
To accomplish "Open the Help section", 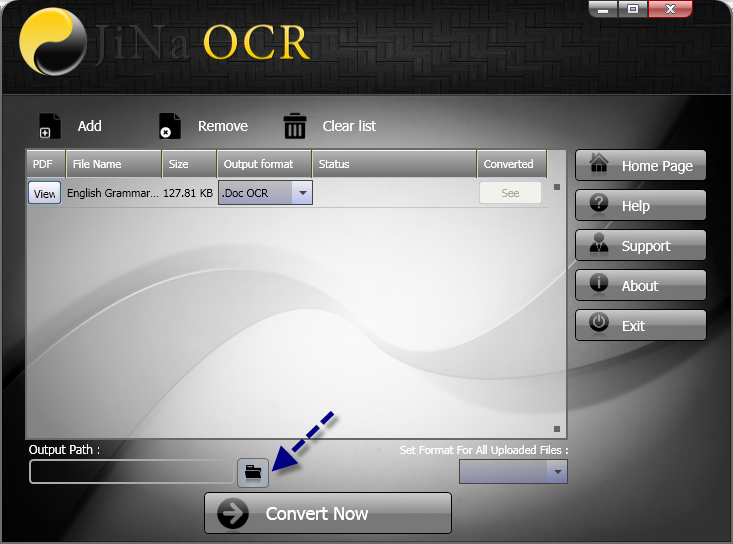I will click(x=641, y=206).
